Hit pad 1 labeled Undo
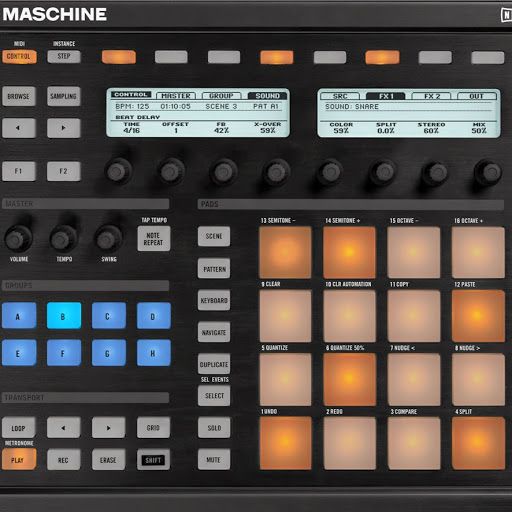This screenshot has height=512, width=512. 285,443
